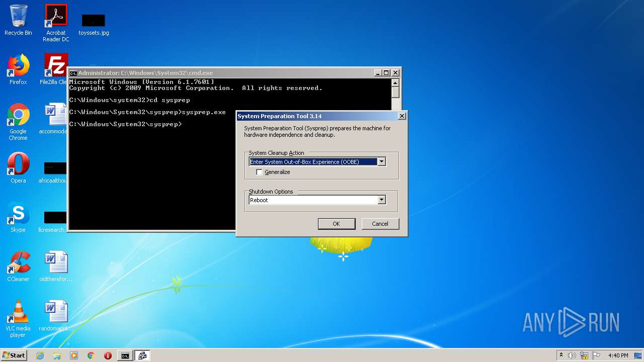Maximize the cmd.exe window
Image resolution: width=644 pixels, height=362 pixels.
coord(386,73)
